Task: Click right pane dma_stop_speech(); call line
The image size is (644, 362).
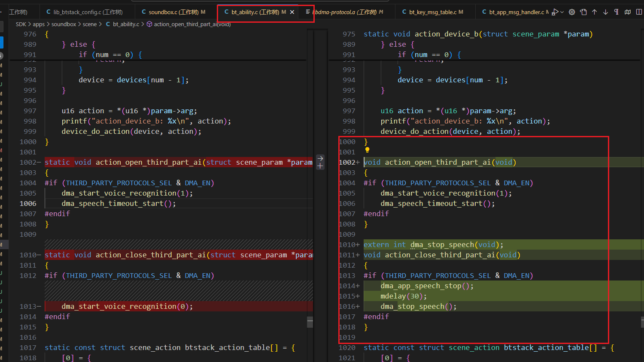Action: (418, 306)
